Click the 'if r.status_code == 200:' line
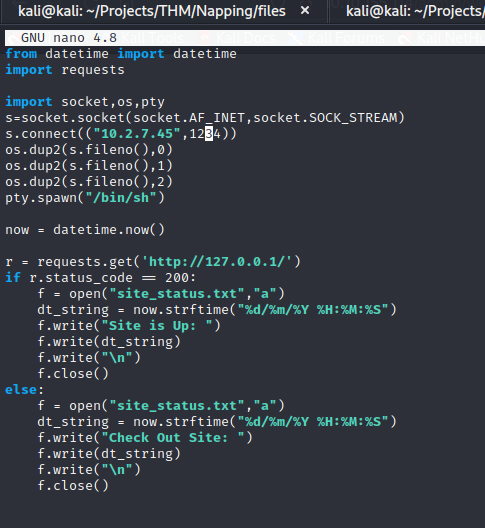The height and width of the screenshot is (528, 485). pyautogui.click(x=100, y=278)
